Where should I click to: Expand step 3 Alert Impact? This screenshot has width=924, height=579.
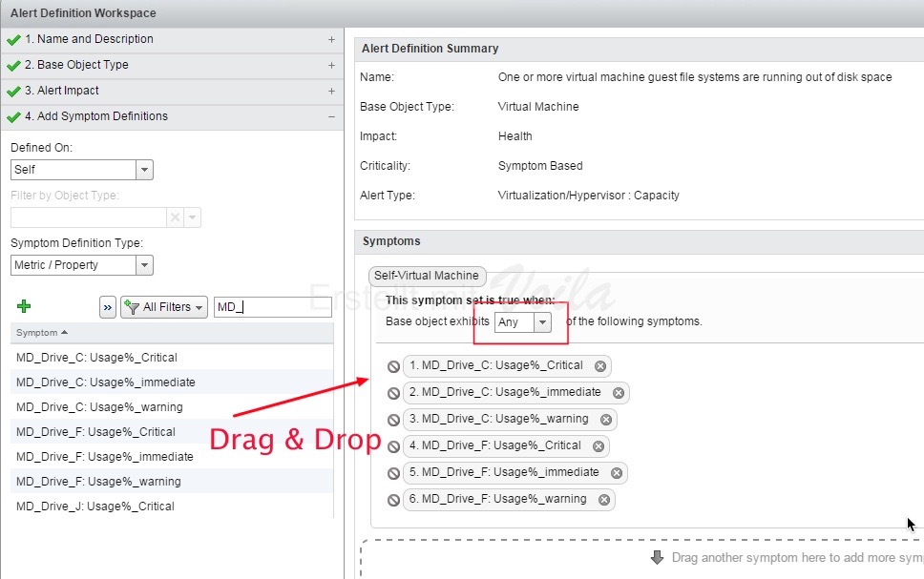pos(331,92)
